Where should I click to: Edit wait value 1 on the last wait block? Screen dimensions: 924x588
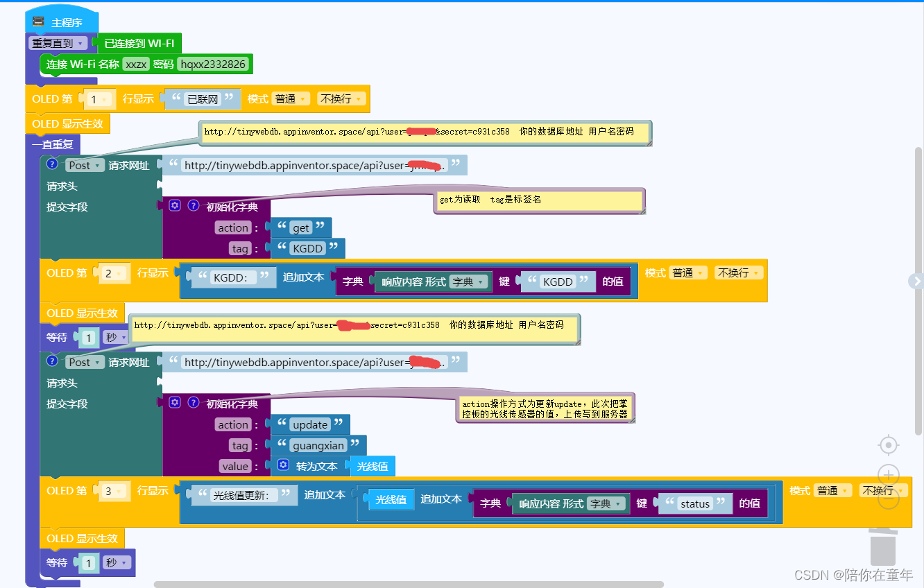88,562
